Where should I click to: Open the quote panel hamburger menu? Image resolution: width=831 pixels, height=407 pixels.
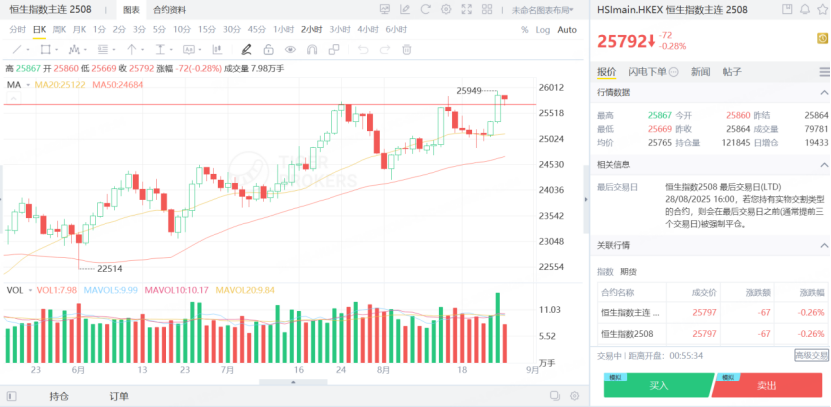824,72
